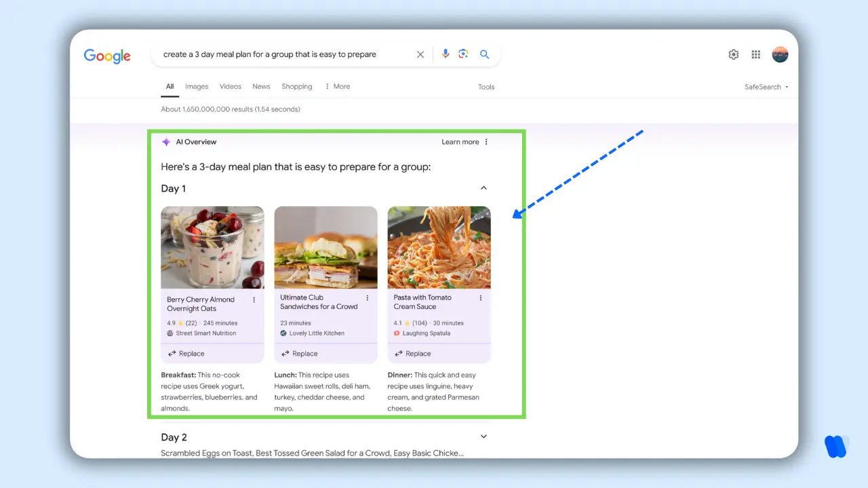Switch to the Shopping tab
The height and width of the screenshot is (488, 868).
point(296,86)
